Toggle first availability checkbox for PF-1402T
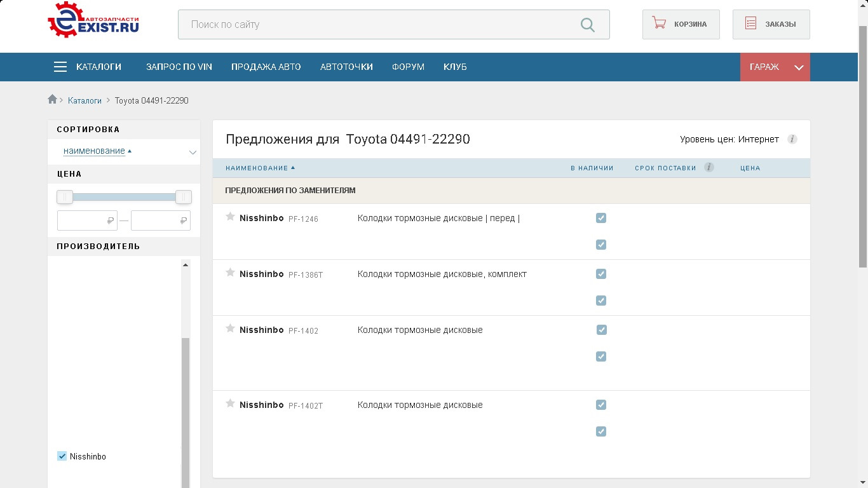 [x=601, y=405]
